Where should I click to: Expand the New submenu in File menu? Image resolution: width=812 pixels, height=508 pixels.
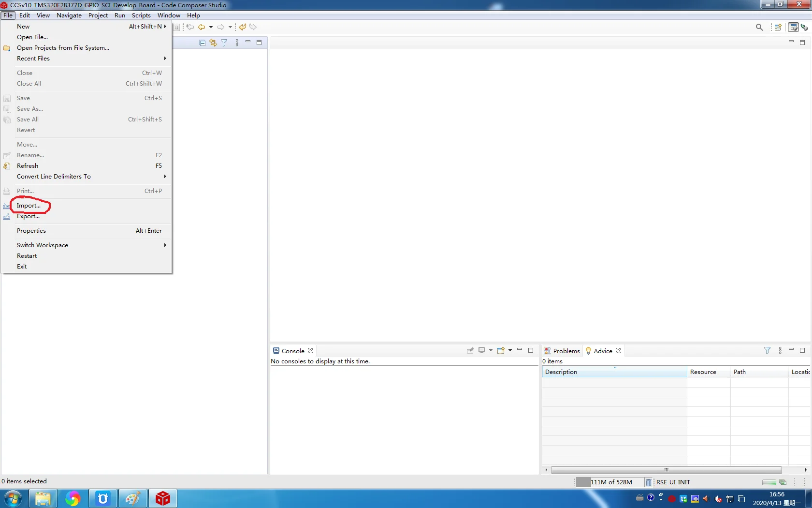coord(87,27)
